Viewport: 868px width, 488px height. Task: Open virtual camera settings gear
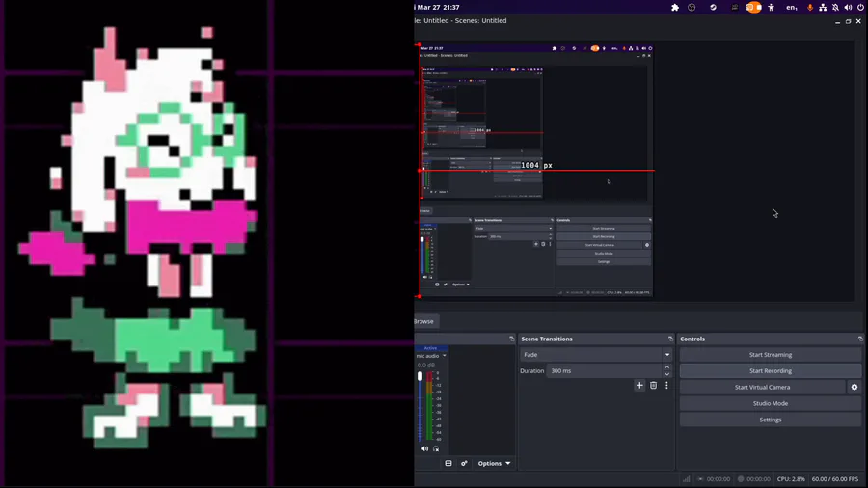(x=854, y=388)
